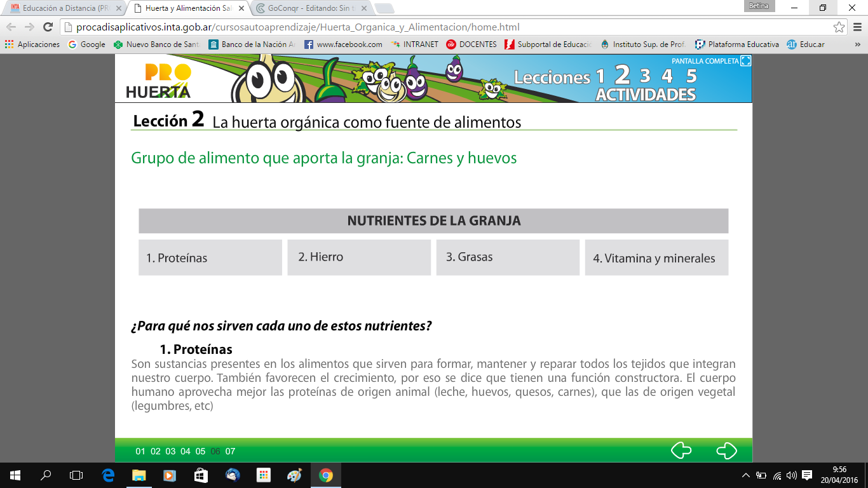This screenshot has height=488, width=868.
Task: Click the Chrome icon on the taskbar
Action: click(326, 475)
